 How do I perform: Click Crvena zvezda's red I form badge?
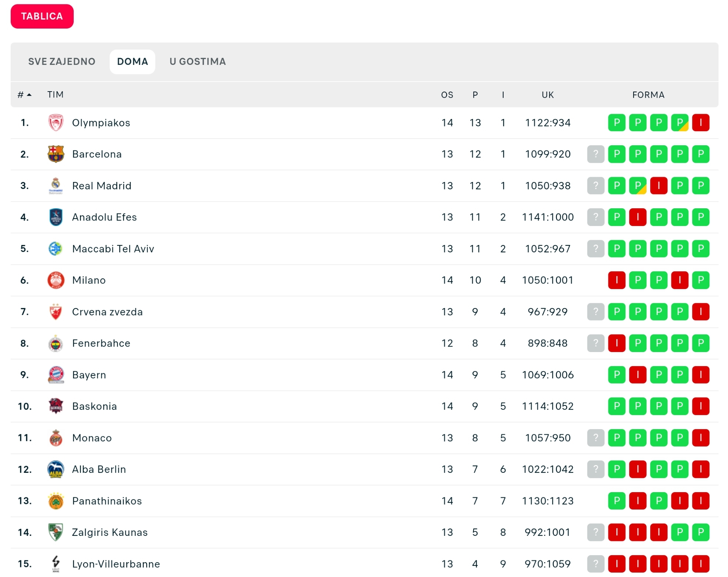pos(701,312)
